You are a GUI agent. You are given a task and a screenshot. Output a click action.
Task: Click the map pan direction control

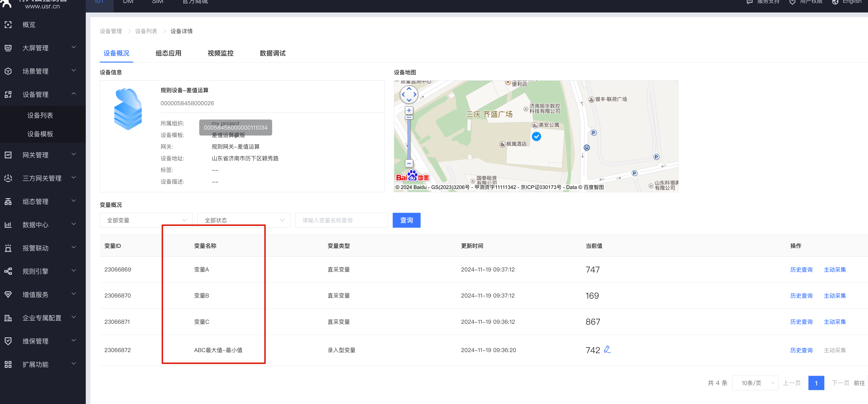click(x=409, y=95)
